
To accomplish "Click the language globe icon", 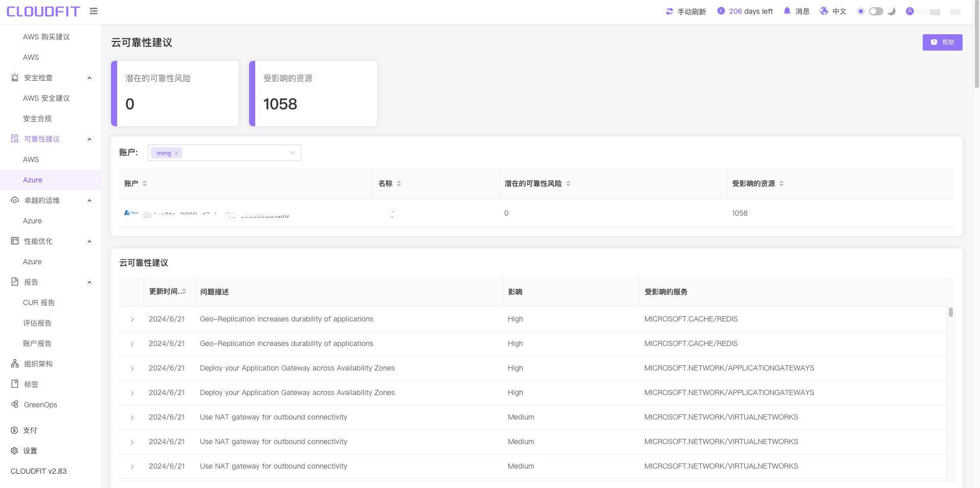I will pyautogui.click(x=824, y=11).
